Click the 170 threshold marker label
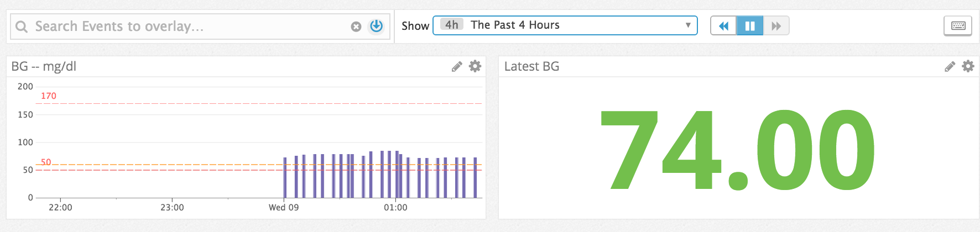Screen dimensions: 980x232 (49, 96)
